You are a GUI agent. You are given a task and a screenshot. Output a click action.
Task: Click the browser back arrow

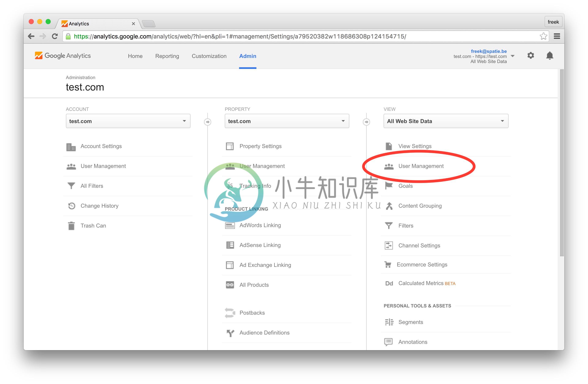pos(31,36)
